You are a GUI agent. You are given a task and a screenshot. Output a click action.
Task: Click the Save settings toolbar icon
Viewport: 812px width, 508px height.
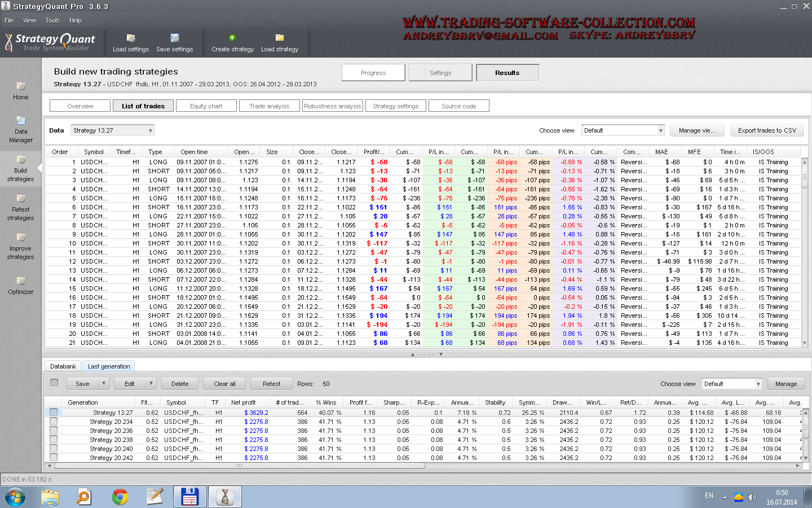(175, 38)
